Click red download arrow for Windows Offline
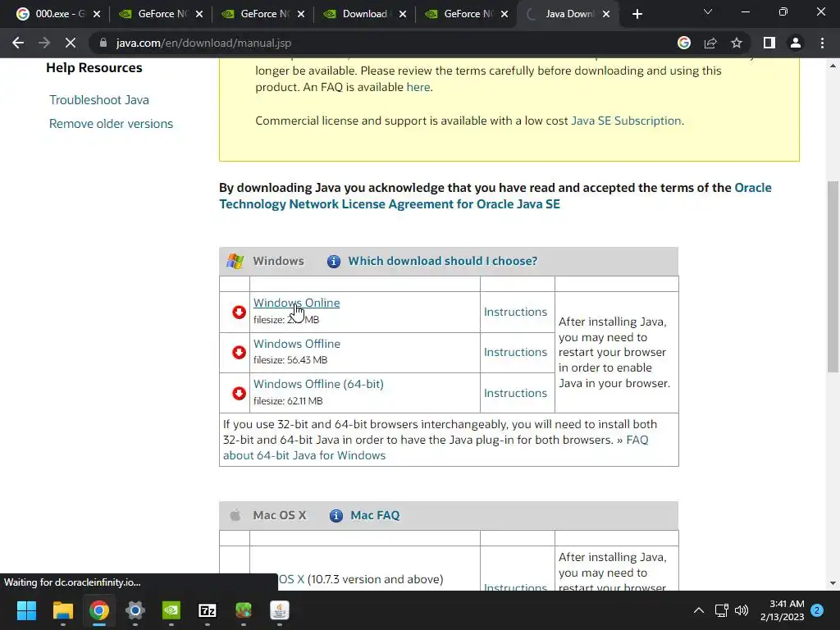The height and width of the screenshot is (630, 840). pyautogui.click(x=239, y=352)
